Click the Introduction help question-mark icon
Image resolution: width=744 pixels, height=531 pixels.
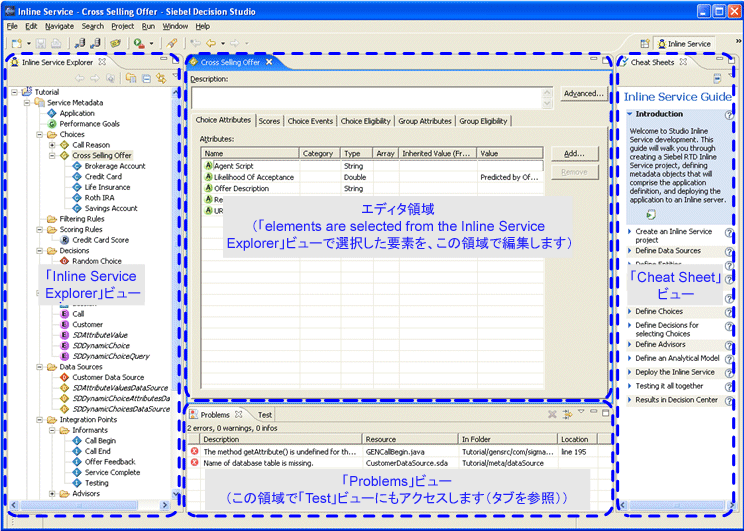(x=729, y=115)
